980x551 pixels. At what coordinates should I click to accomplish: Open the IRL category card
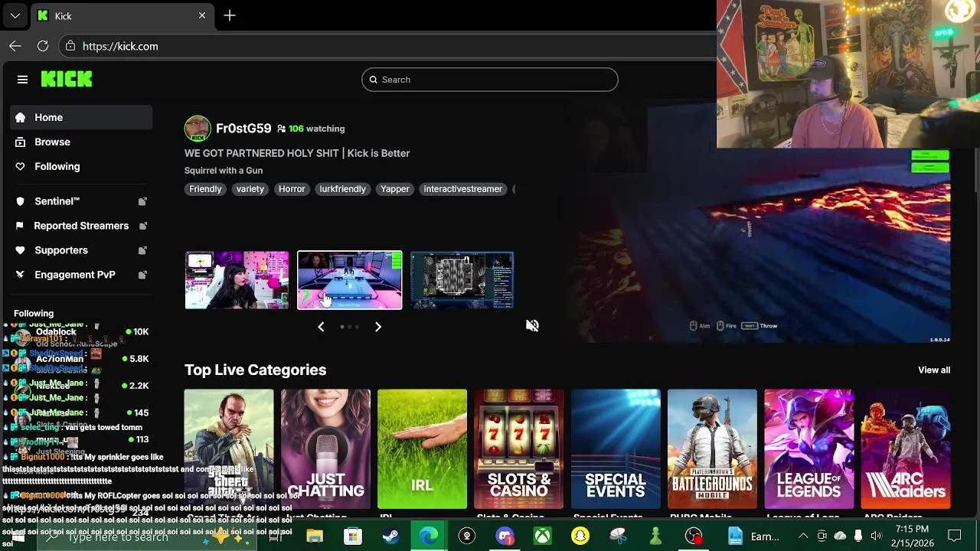click(x=422, y=449)
